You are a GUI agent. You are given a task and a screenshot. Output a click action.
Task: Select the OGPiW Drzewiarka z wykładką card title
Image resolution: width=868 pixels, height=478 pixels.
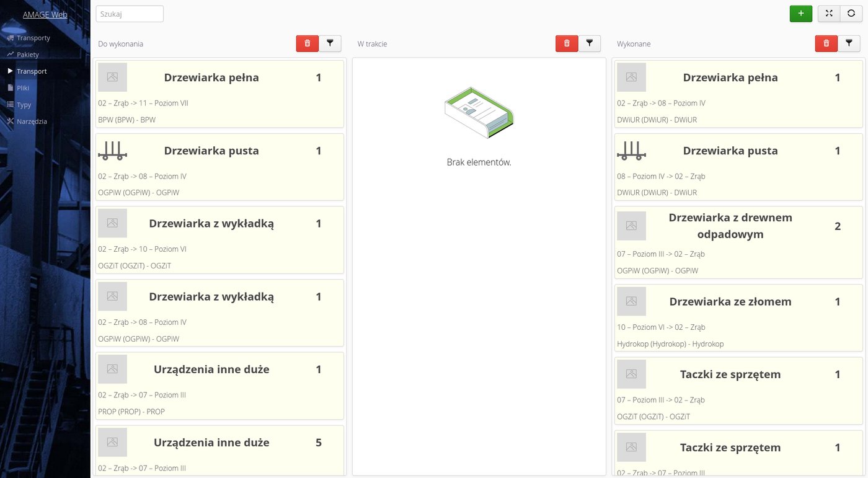[211, 296]
